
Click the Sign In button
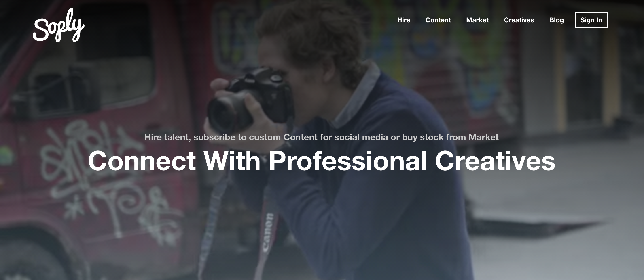[591, 20]
